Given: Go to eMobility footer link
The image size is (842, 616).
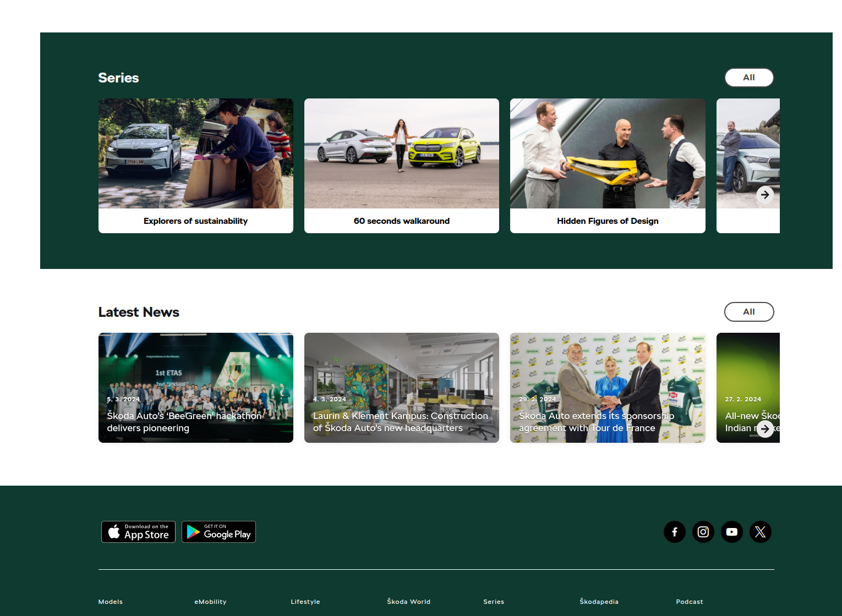Looking at the screenshot, I should [210, 602].
